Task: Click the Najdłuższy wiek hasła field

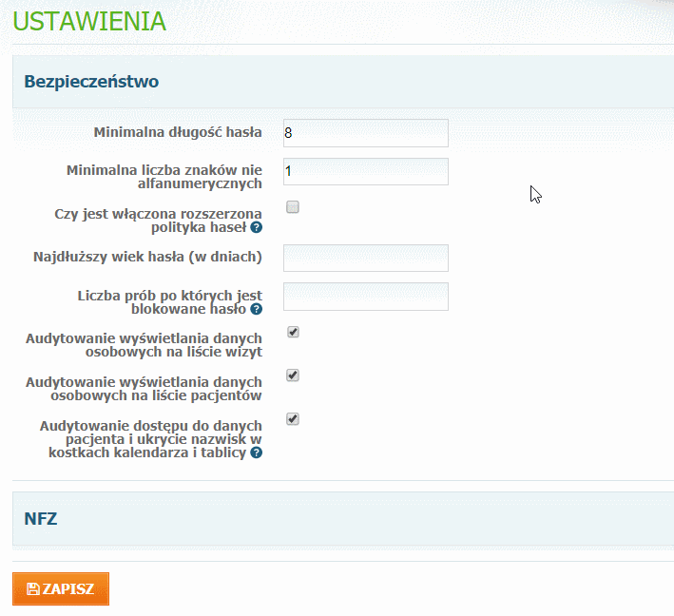Action: click(366, 258)
